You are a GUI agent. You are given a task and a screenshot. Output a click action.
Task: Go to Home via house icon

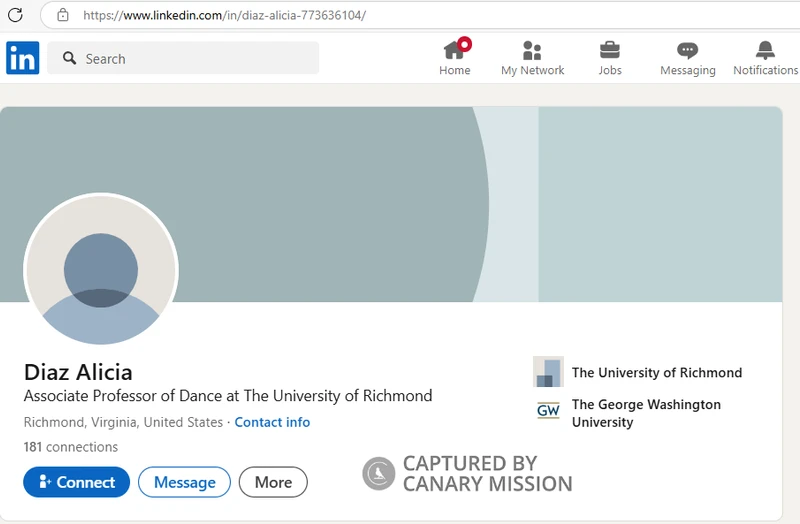[455, 51]
